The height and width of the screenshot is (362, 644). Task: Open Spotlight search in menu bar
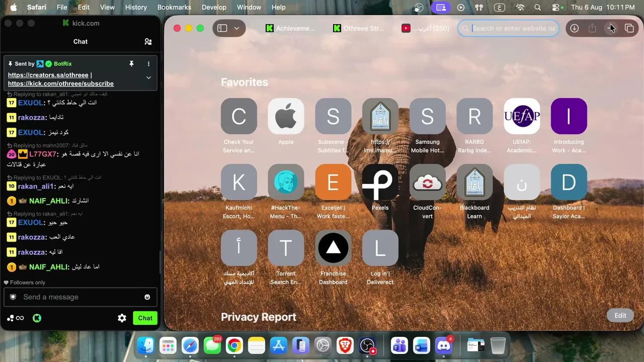tap(538, 8)
